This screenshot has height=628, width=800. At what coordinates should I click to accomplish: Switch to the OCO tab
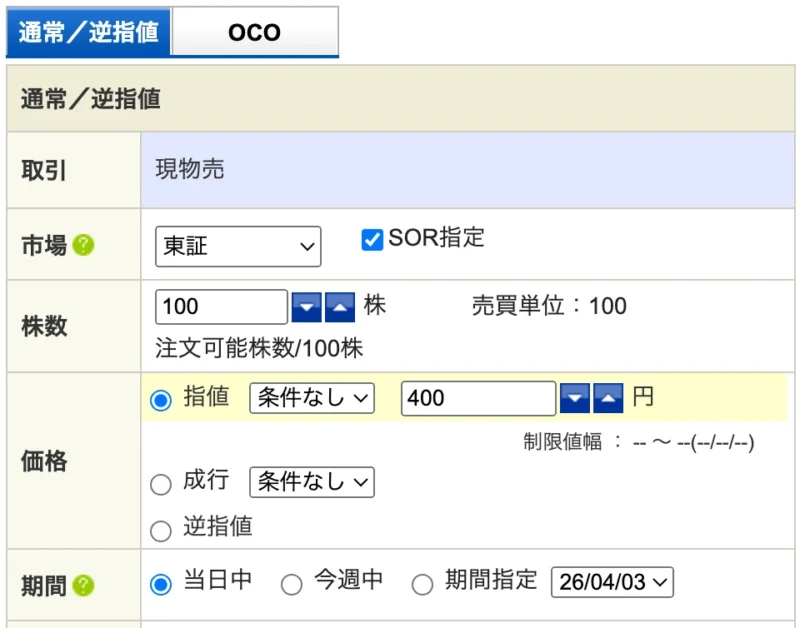pyautogui.click(x=253, y=31)
